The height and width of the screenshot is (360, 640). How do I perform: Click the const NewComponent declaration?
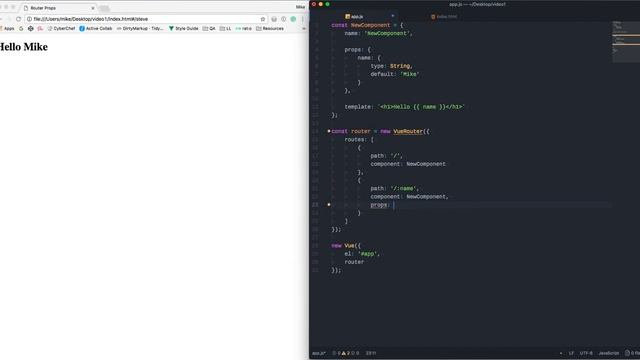point(367,25)
